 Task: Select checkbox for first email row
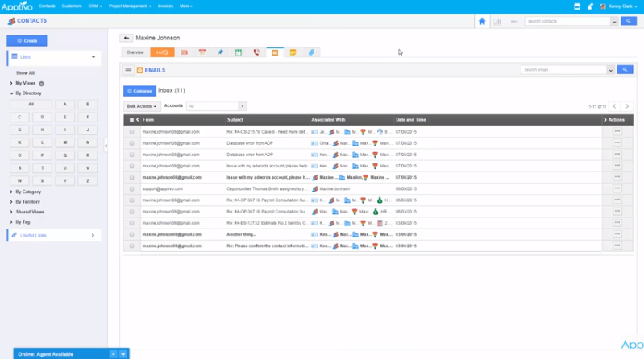[132, 131]
